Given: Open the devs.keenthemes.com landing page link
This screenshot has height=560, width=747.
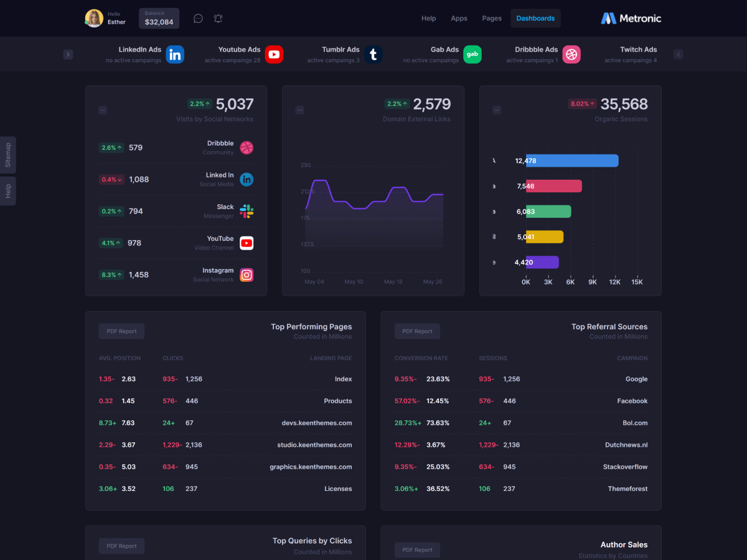Looking at the screenshot, I should point(316,423).
